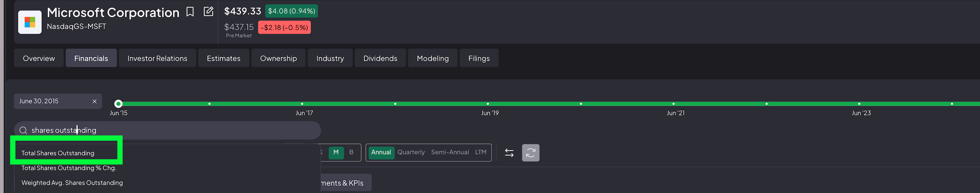This screenshot has height=193, width=980.
Task: Go to the Filings tab
Action: pyautogui.click(x=479, y=58)
